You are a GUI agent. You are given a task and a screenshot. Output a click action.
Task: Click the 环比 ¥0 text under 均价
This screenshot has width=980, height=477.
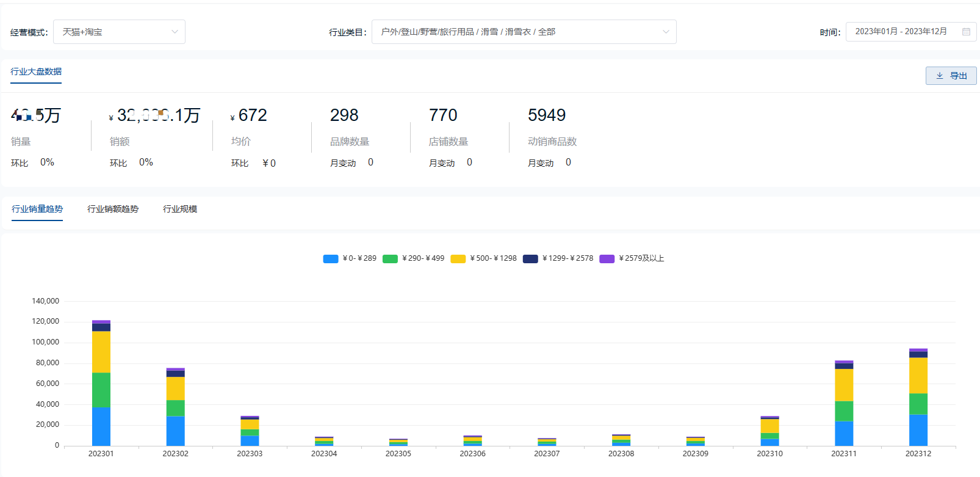coord(253,163)
